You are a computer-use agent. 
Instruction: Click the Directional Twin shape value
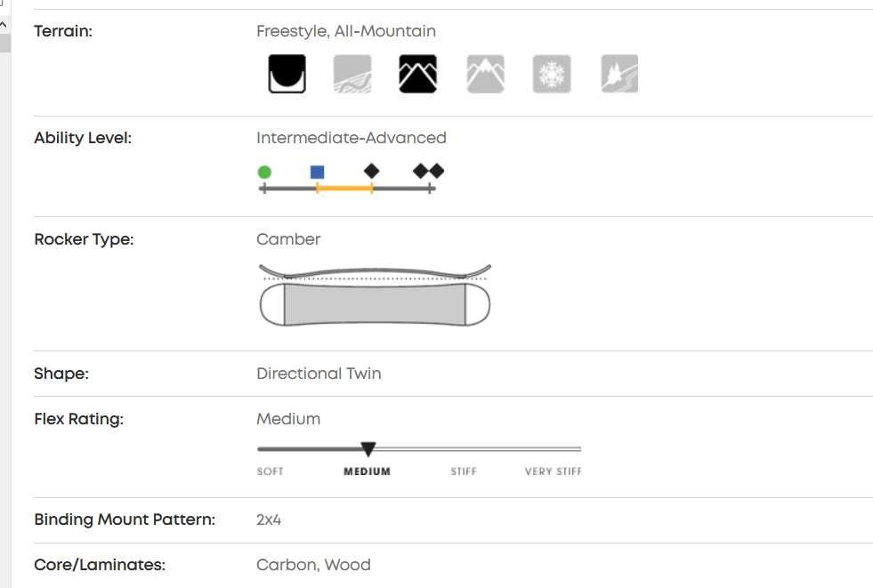pos(319,374)
